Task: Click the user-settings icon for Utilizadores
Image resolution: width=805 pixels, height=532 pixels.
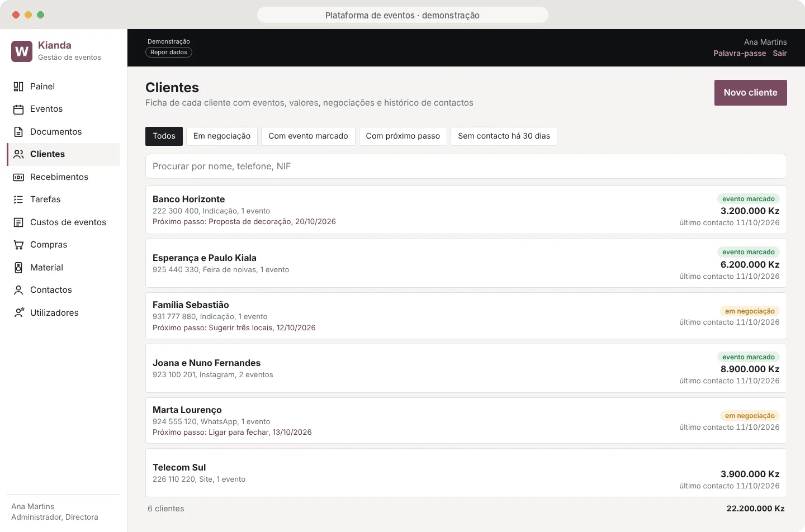Action: (x=18, y=313)
